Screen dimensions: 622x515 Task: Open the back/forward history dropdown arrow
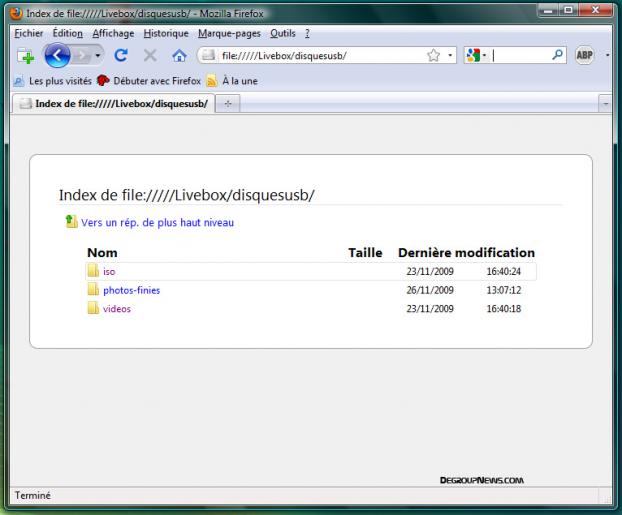pyautogui.click(x=99, y=56)
